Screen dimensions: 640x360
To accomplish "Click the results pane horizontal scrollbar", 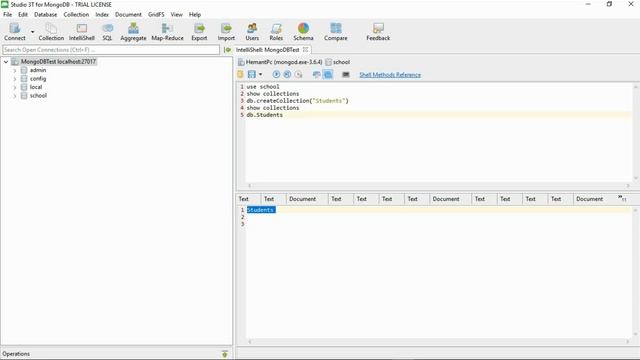I will [439, 341].
